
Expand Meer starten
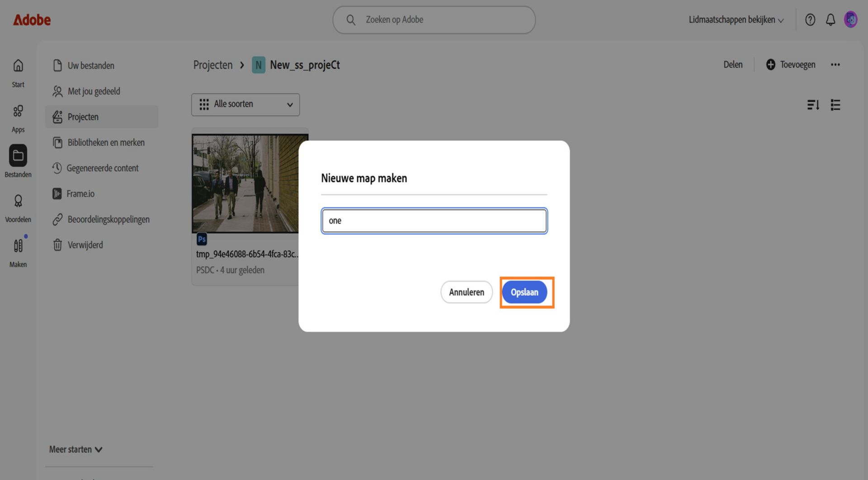tap(75, 449)
